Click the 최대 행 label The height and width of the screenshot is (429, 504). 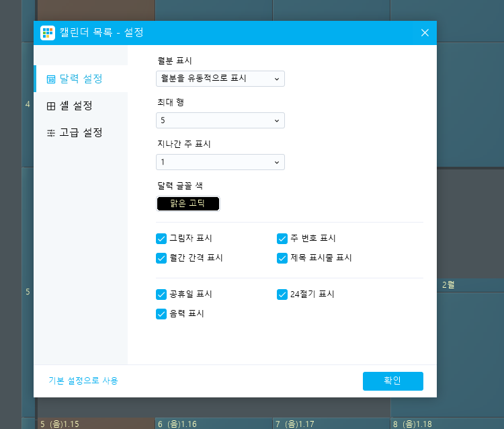coord(171,102)
